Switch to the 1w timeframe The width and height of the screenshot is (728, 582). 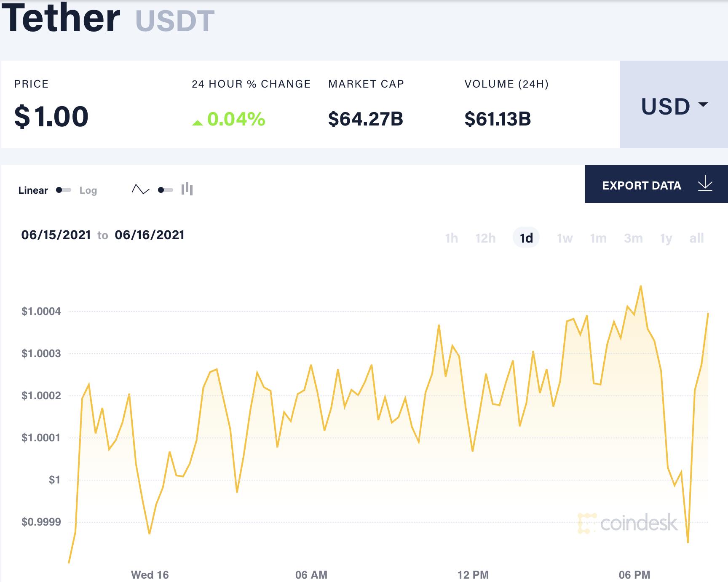[x=564, y=238]
